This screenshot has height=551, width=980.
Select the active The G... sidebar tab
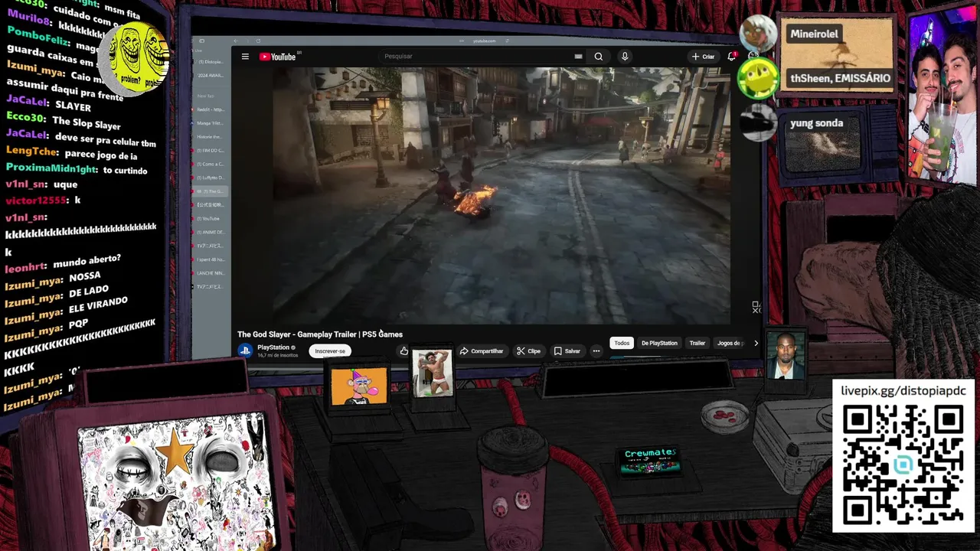tap(210, 191)
